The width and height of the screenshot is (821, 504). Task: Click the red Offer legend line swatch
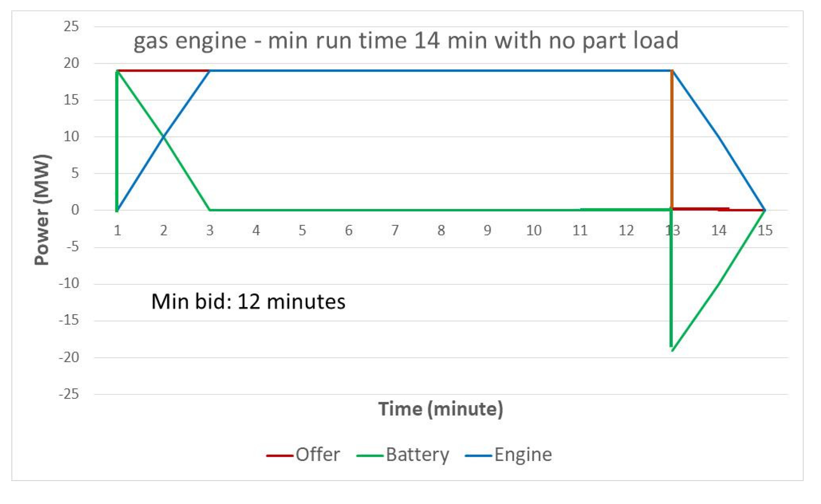click(x=279, y=455)
